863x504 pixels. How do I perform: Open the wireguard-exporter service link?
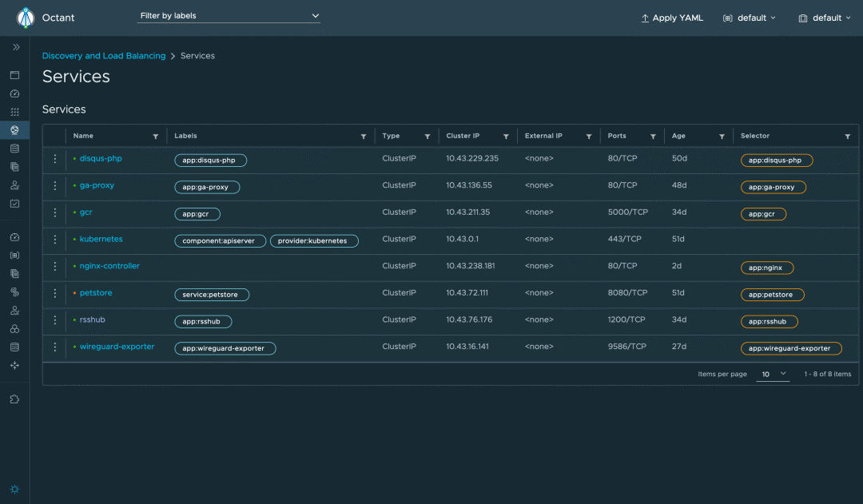pyautogui.click(x=117, y=347)
